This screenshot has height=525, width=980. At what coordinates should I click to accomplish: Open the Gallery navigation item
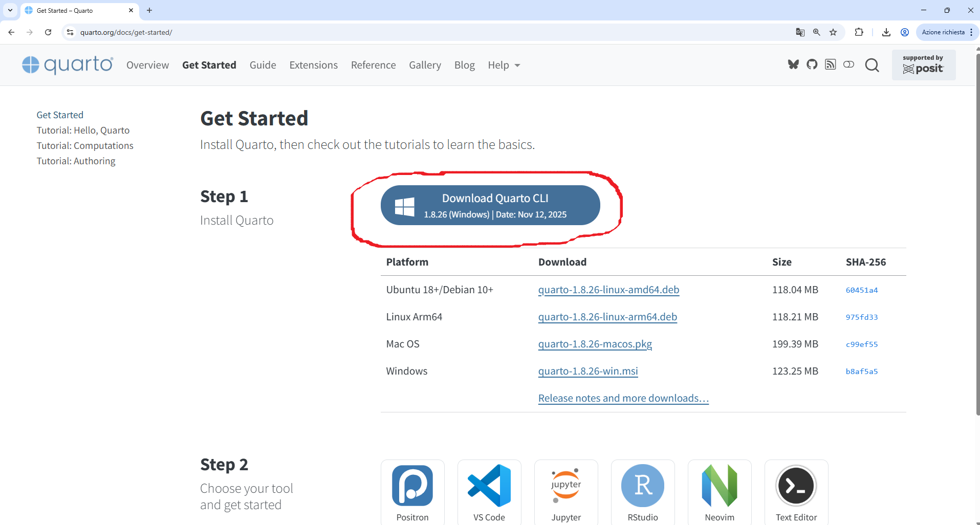click(x=425, y=65)
